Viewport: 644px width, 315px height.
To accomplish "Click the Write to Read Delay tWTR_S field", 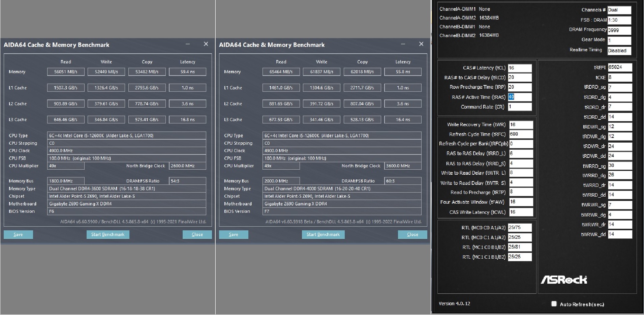I will (521, 182).
